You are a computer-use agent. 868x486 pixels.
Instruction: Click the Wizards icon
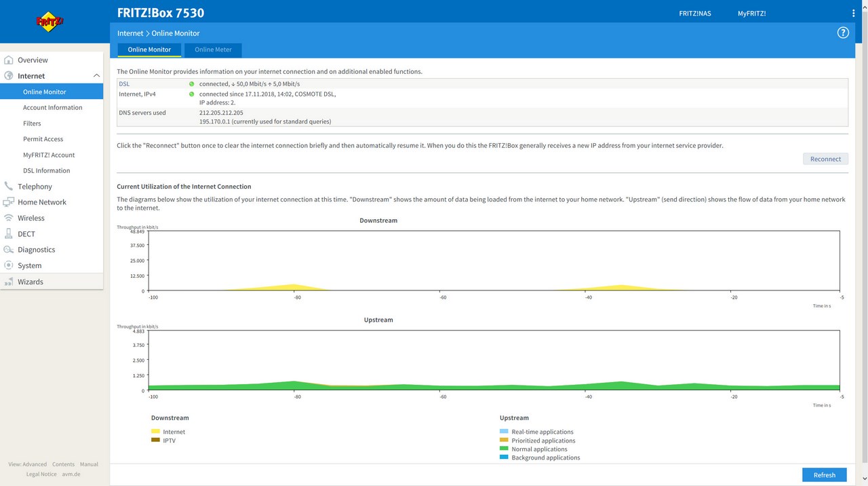pos(9,282)
